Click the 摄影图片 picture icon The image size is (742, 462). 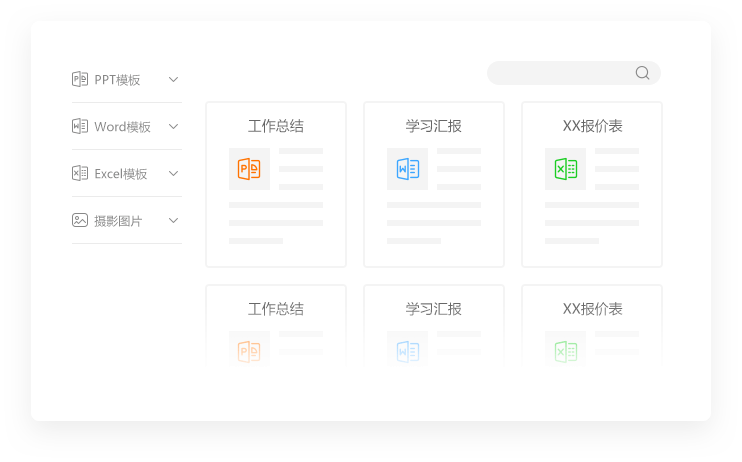point(80,220)
